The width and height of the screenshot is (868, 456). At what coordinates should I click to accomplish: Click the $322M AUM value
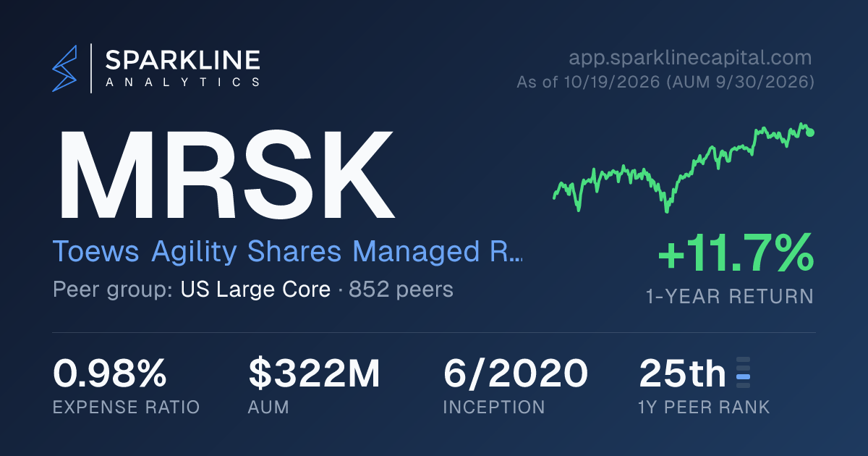pos(314,373)
